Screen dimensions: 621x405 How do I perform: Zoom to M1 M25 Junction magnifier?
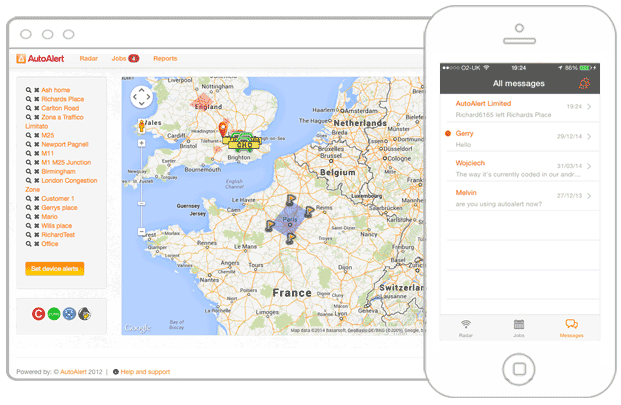(29, 162)
